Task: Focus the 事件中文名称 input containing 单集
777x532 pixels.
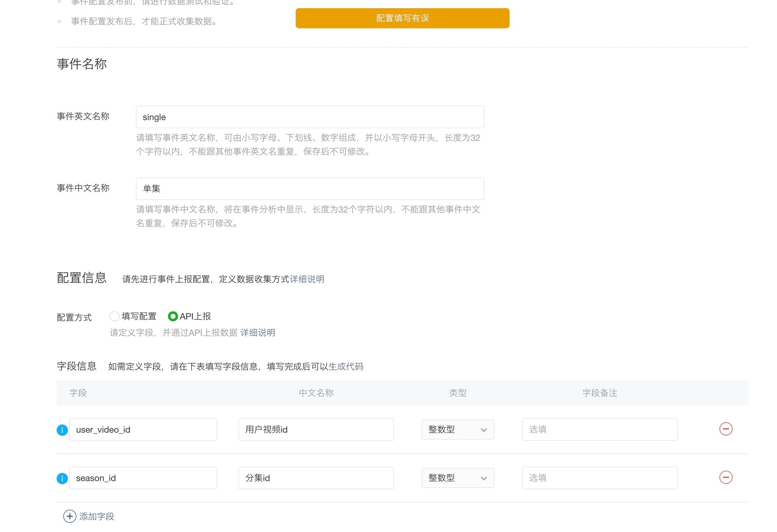Action: [x=310, y=188]
